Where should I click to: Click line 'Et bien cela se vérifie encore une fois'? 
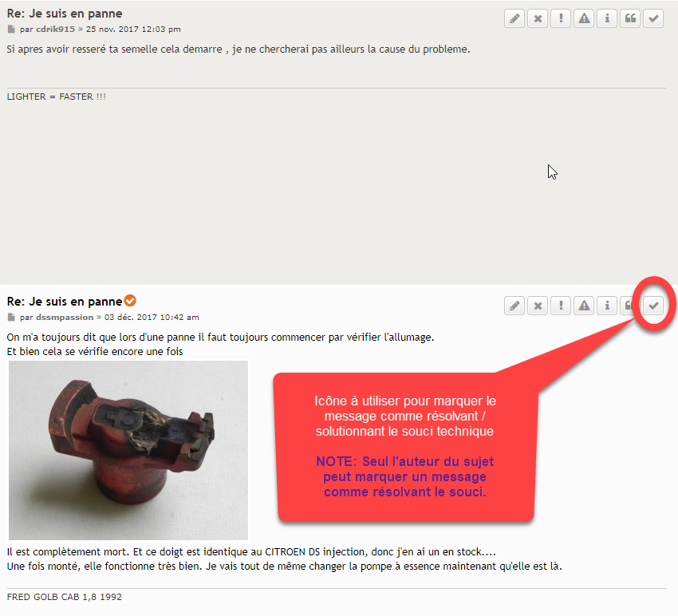[95, 352]
